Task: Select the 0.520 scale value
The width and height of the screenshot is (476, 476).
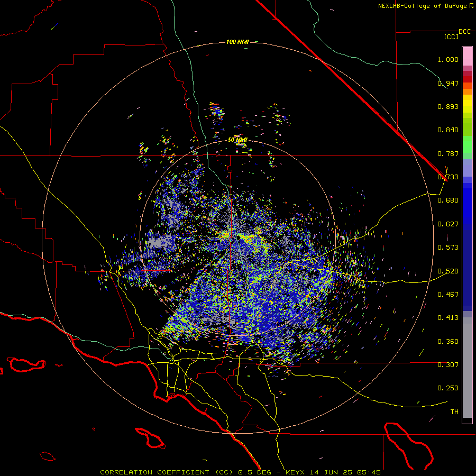Action: point(448,271)
